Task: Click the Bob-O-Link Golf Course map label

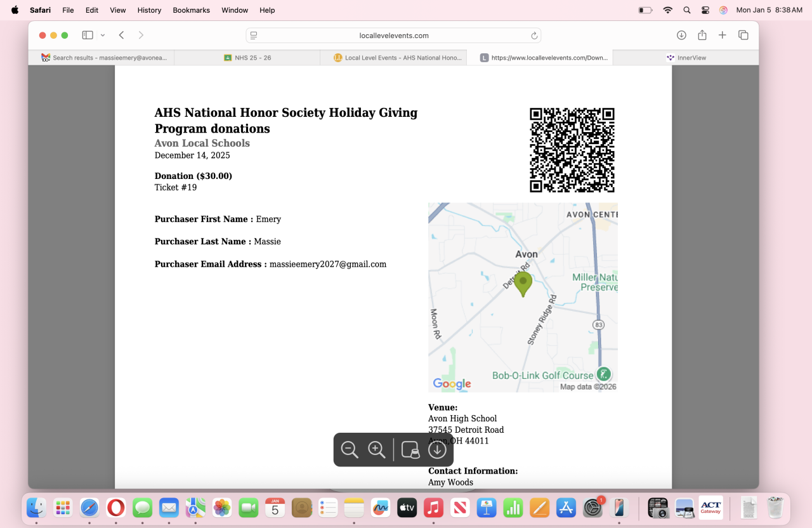Action: click(x=543, y=375)
